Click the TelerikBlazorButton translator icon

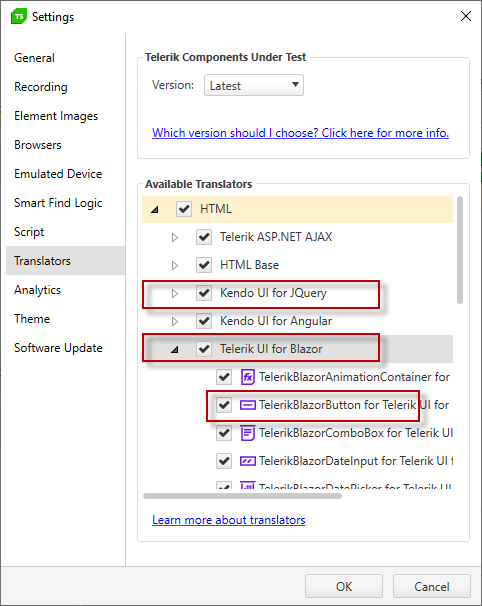[248, 405]
